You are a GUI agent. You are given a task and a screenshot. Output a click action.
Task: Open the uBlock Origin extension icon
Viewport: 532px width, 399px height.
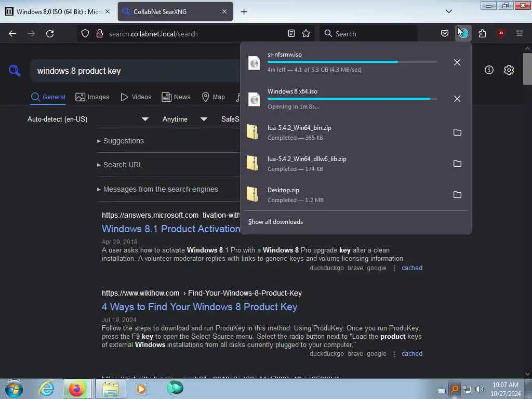click(x=501, y=33)
